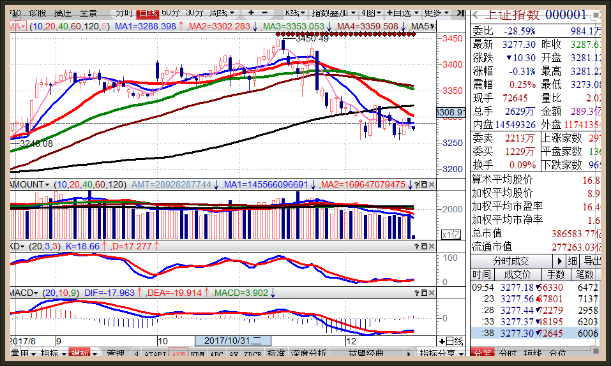Screen dimensions: 611x366
Task: Click the 2017/10/31 date label
Action: pos(233,341)
